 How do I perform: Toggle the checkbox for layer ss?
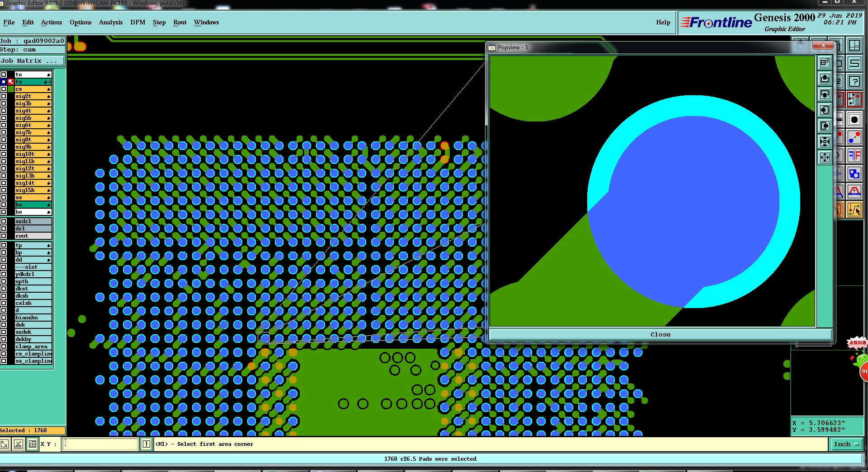(4, 197)
